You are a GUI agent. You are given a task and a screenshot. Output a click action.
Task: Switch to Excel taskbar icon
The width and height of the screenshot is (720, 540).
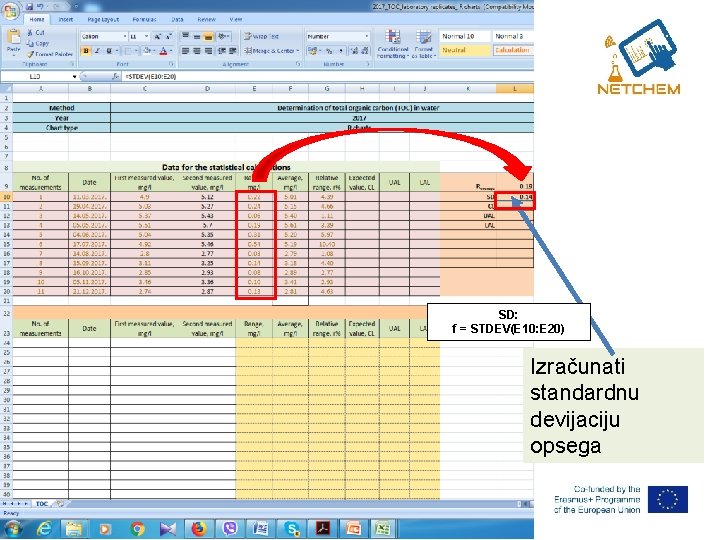383,529
